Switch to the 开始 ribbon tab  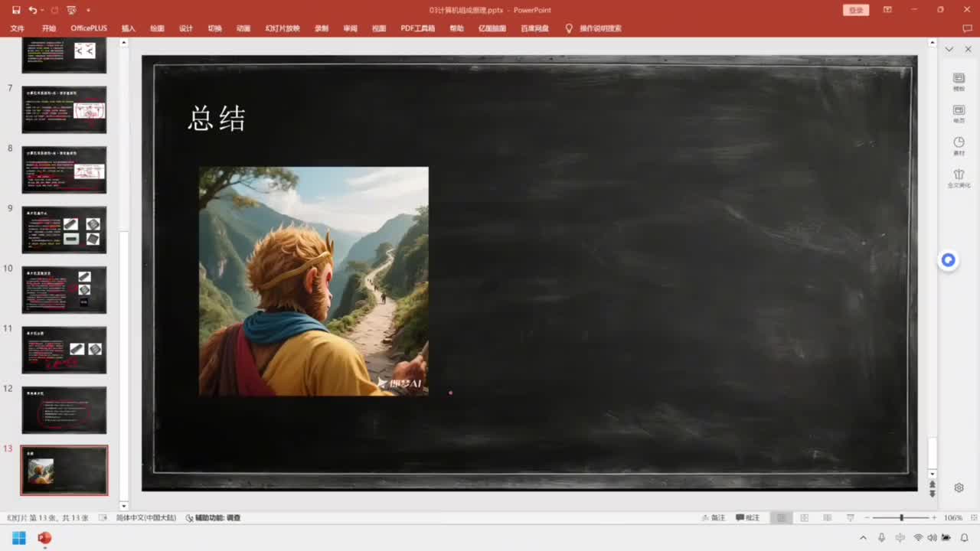pos(49,28)
